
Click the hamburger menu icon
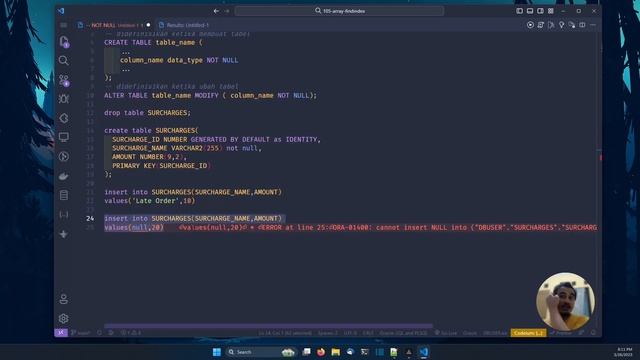coord(64,25)
